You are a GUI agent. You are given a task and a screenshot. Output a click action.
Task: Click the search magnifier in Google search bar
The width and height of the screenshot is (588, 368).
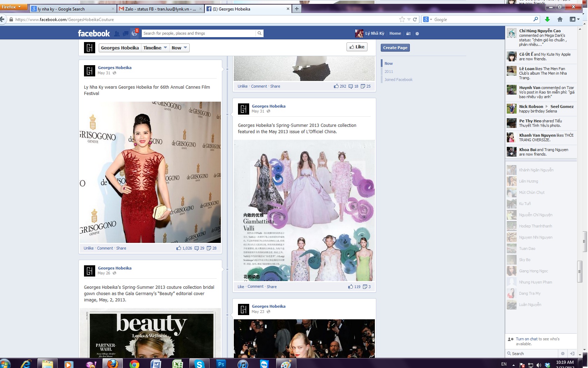pyautogui.click(x=535, y=19)
